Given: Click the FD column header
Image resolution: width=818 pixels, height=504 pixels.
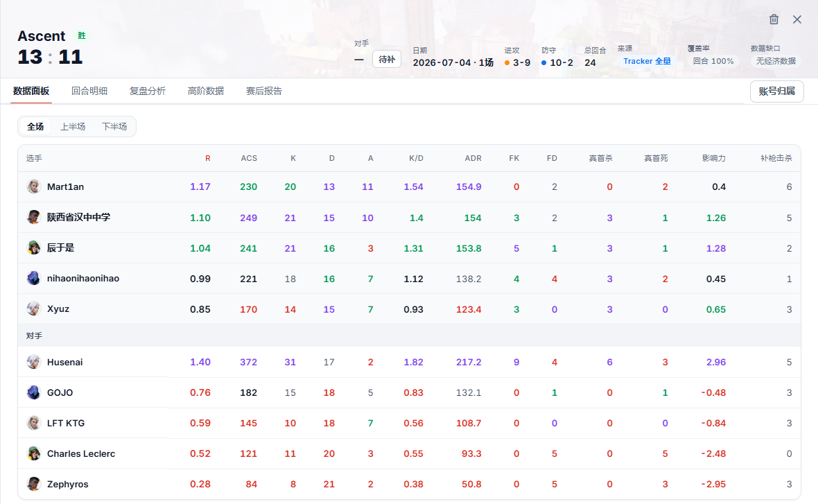Looking at the screenshot, I should pos(552,158).
